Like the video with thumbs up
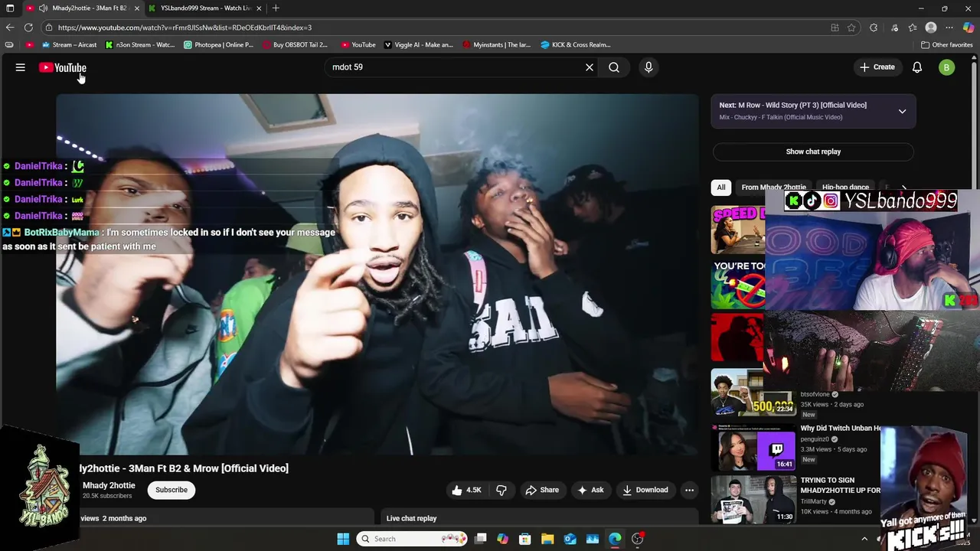The height and width of the screenshot is (551, 980). coord(466,490)
